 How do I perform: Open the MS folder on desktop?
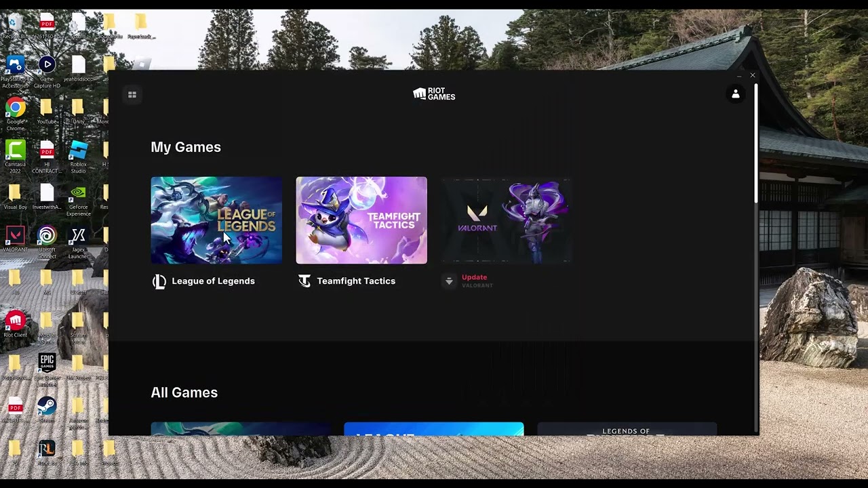pyautogui.click(x=47, y=281)
